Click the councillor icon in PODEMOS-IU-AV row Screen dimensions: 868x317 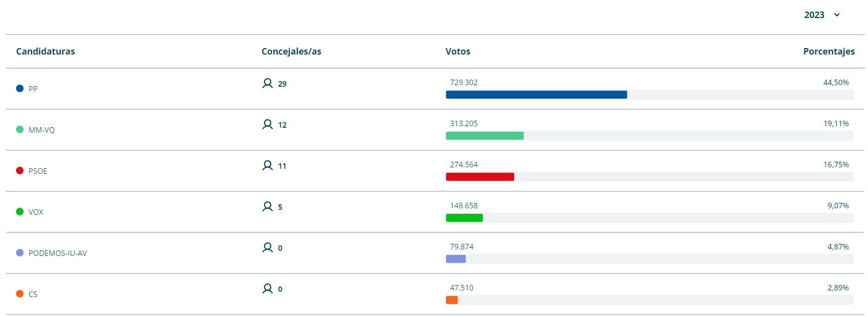coord(268,247)
